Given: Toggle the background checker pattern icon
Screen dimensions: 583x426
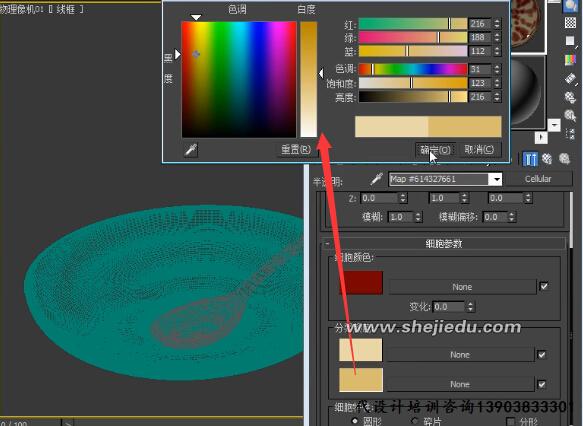Looking at the screenshot, I should pyautogui.click(x=570, y=23).
